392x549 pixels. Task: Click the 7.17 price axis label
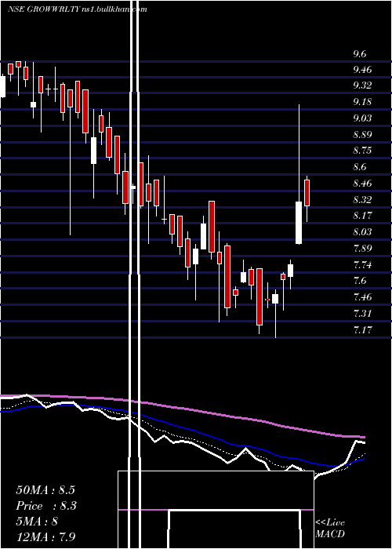coord(362,330)
